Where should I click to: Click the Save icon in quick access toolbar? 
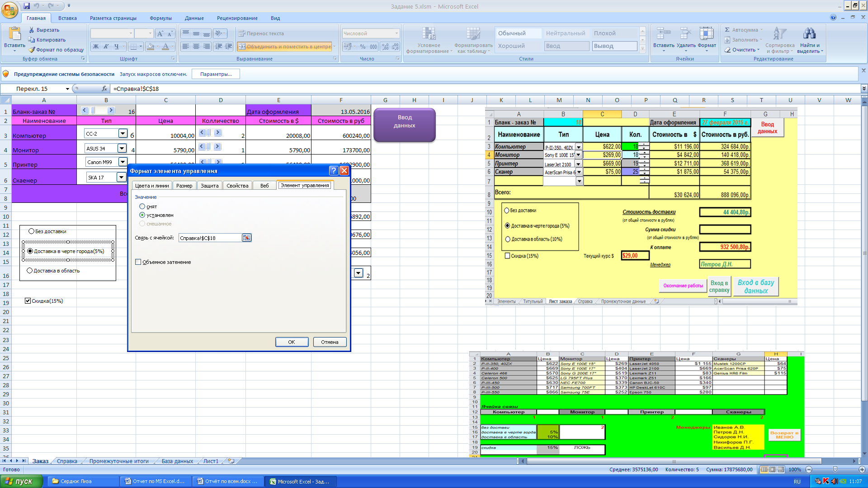click(x=27, y=6)
